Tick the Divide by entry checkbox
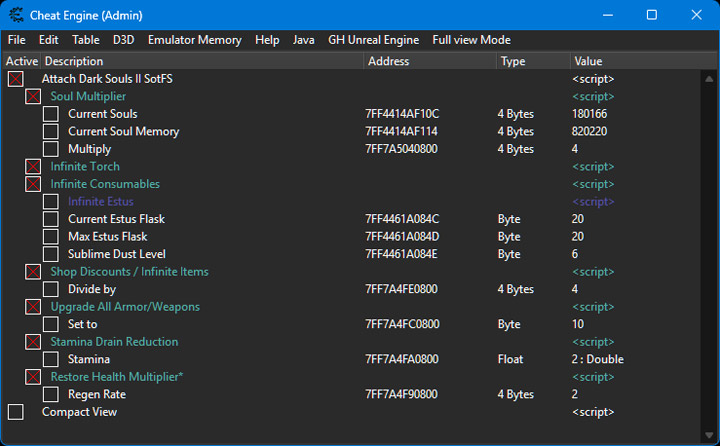Viewport: 720px width, 446px height. coord(51,289)
